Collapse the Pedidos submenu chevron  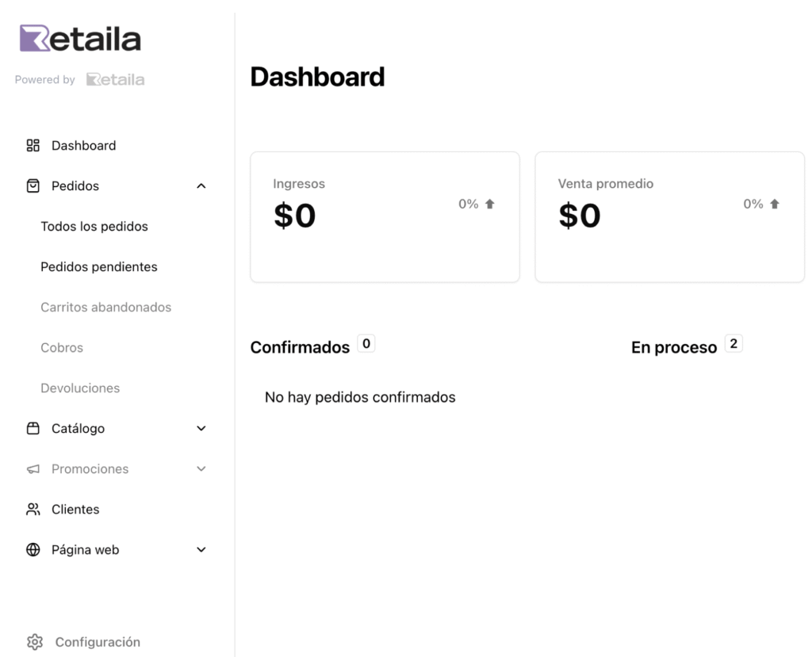pyautogui.click(x=201, y=186)
